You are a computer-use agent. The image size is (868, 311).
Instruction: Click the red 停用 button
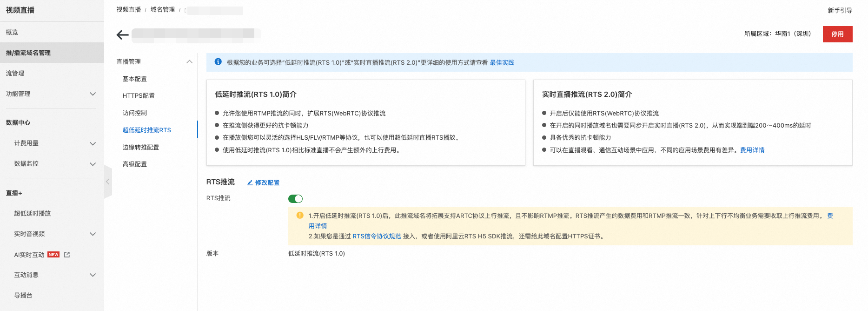(837, 34)
